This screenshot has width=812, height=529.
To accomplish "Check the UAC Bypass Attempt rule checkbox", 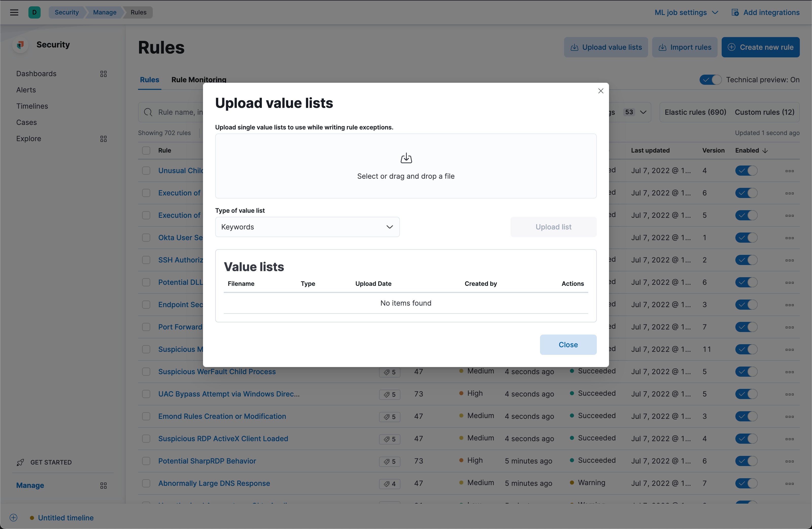I will 146,394.
